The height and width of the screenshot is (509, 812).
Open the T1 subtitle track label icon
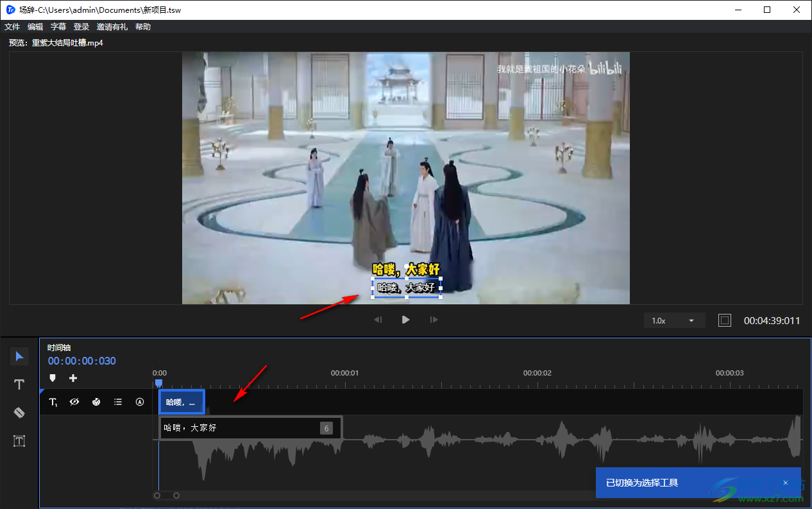(53, 402)
